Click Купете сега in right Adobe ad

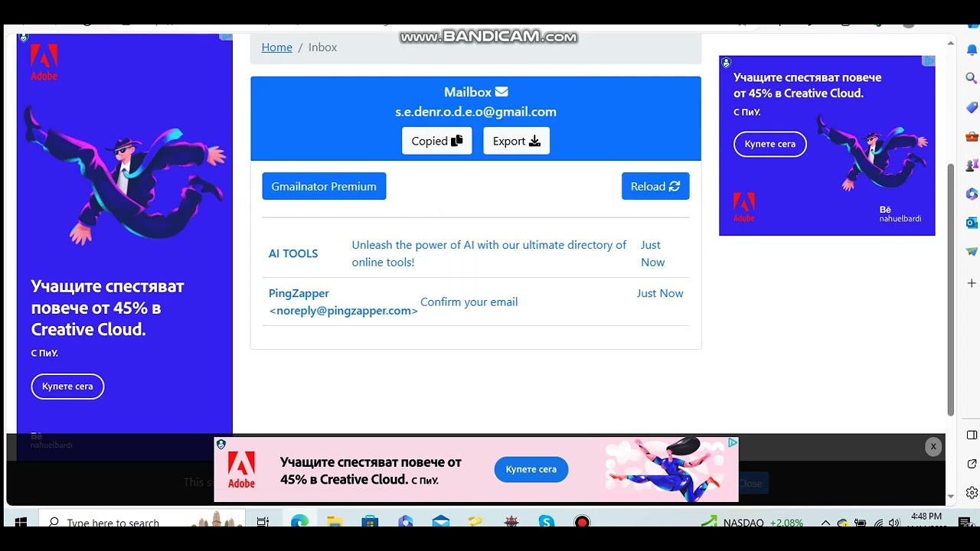770,144
